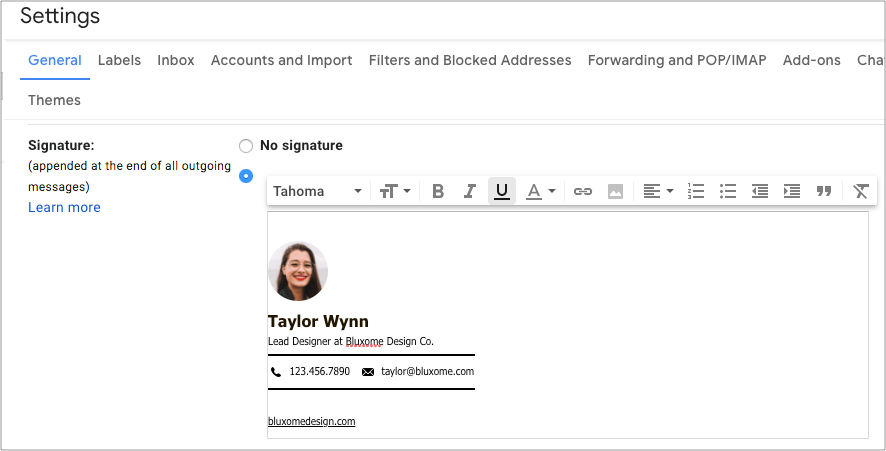Decrease indent in signature
This screenshot has width=886, height=451.
point(760,192)
